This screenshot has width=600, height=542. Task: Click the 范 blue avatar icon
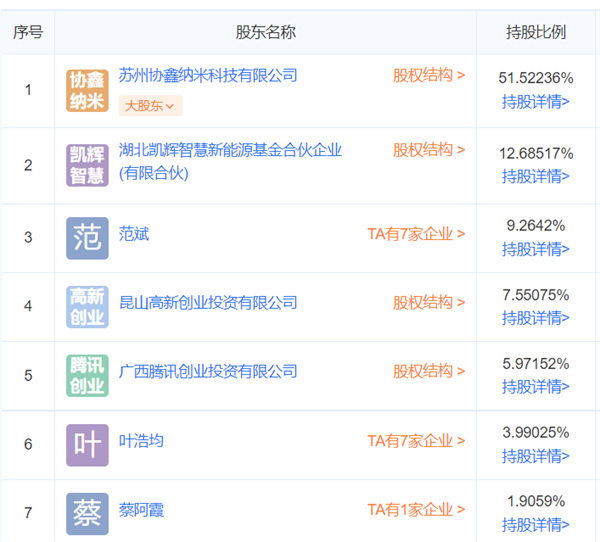click(x=87, y=238)
